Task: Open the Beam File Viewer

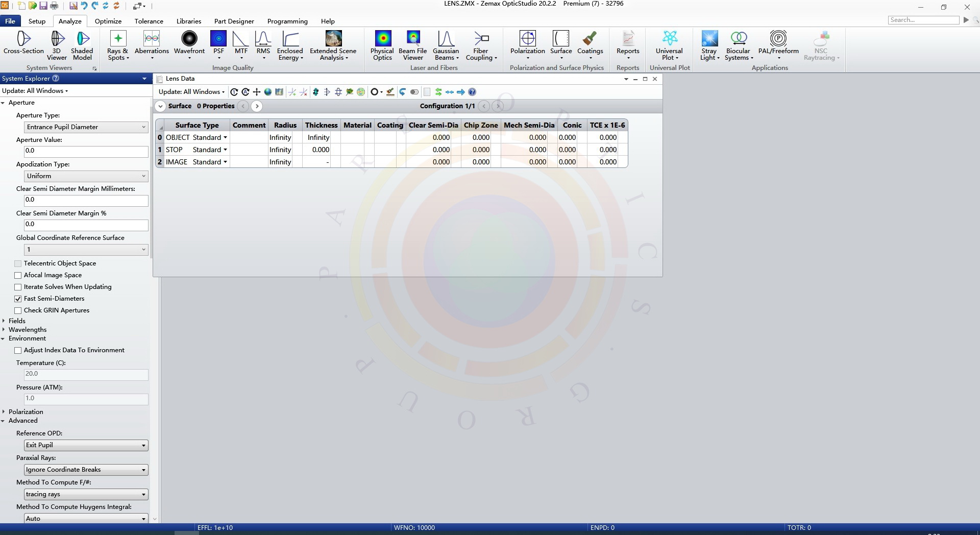Action: tap(413, 45)
